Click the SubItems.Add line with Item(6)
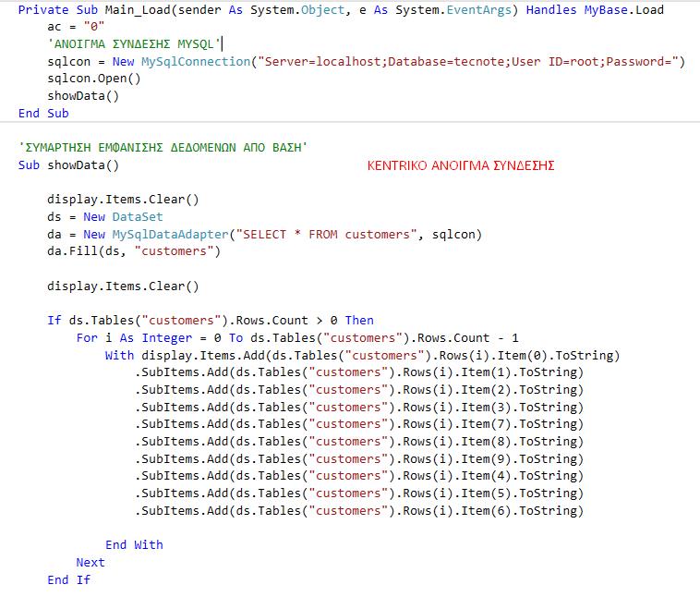Viewport: 700px width, 597px height. tap(359, 511)
